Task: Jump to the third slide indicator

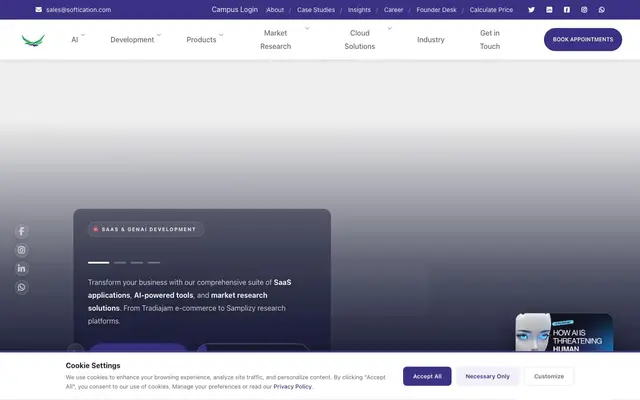Action: pos(137,262)
